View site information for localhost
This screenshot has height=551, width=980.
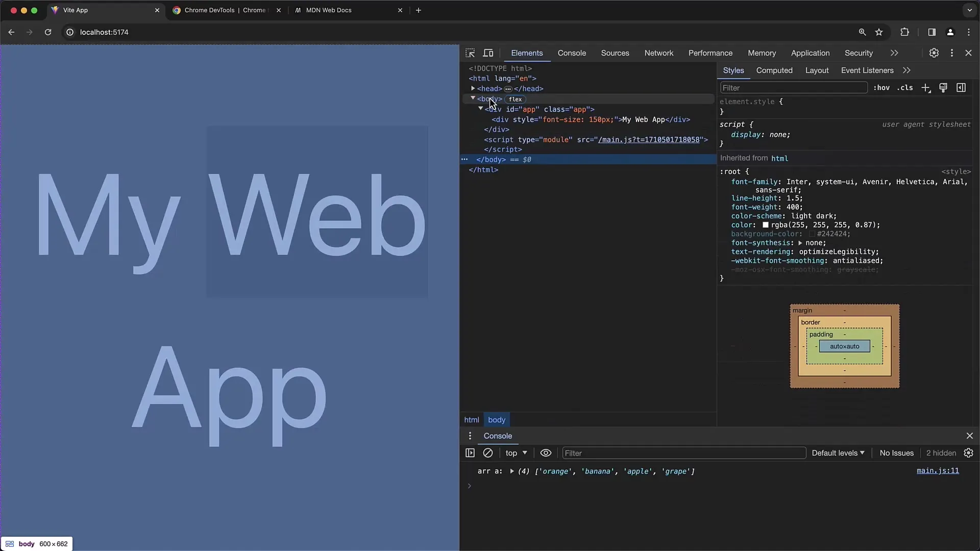[x=70, y=32]
